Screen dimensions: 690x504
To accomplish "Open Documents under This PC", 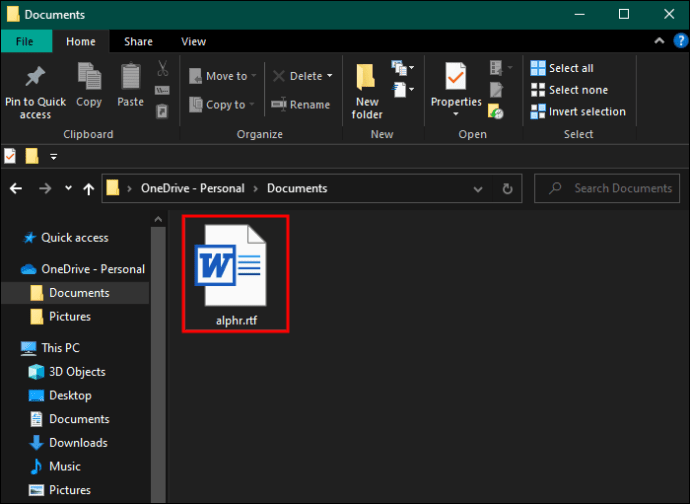I will pyautogui.click(x=70, y=419).
